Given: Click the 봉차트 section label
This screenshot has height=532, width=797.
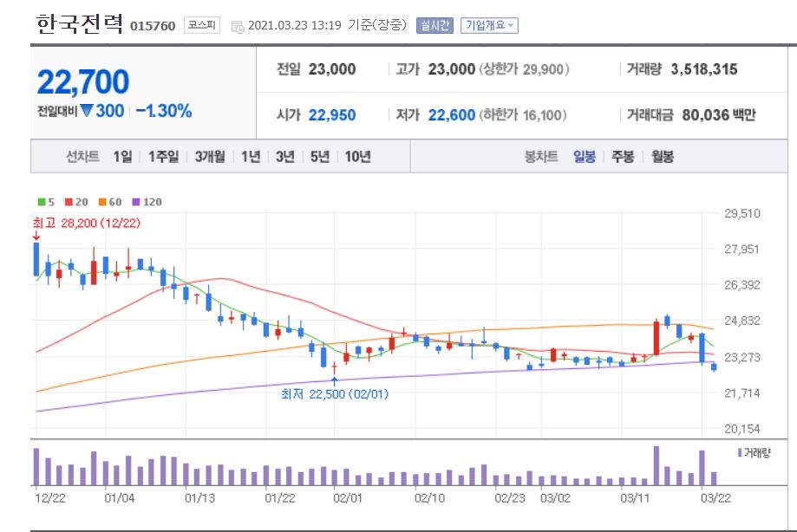Looking at the screenshot, I should pyautogui.click(x=541, y=156).
